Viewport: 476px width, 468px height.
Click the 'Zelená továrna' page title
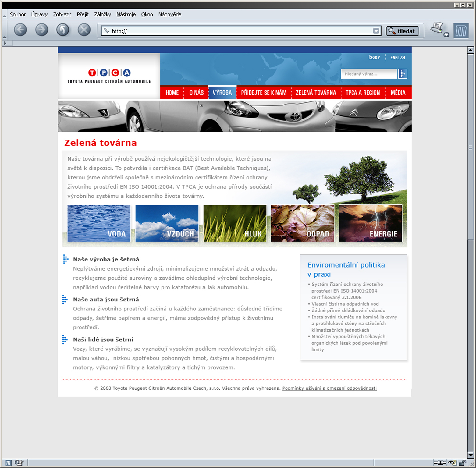[x=101, y=143]
